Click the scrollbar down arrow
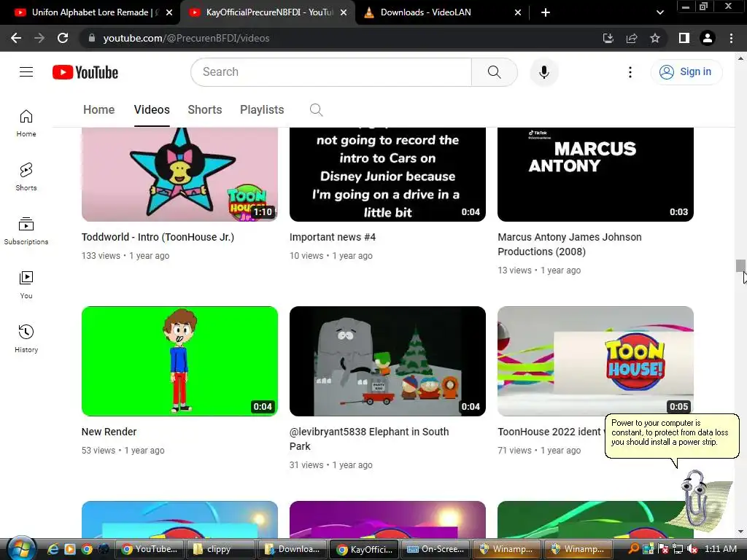The image size is (747, 560). [740, 532]
